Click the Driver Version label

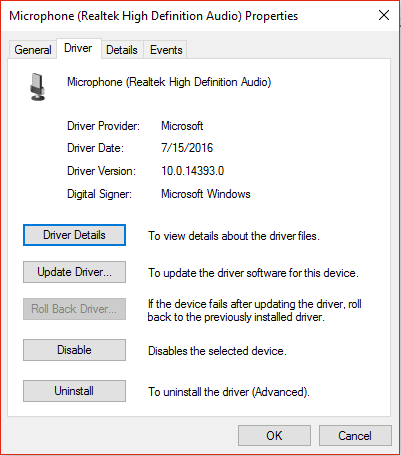click(x=102, y=171)
